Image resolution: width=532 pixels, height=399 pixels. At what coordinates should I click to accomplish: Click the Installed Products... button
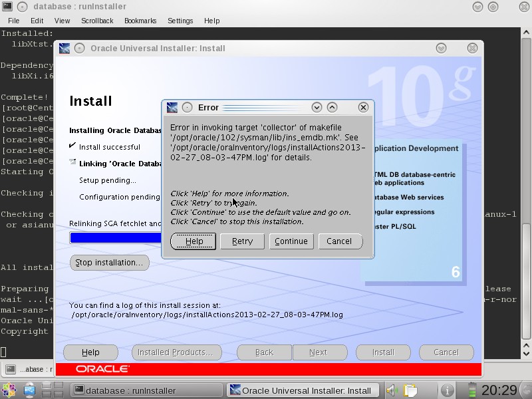176,352
